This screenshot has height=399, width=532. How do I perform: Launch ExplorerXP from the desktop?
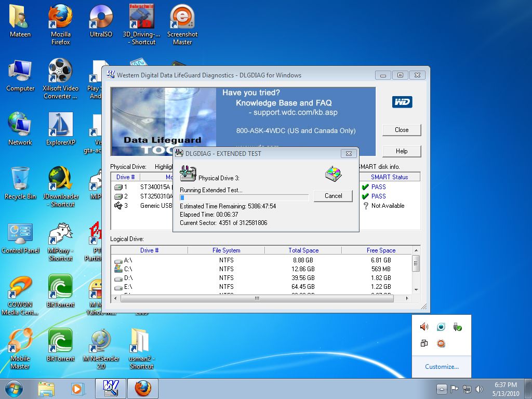click(60, 129)
